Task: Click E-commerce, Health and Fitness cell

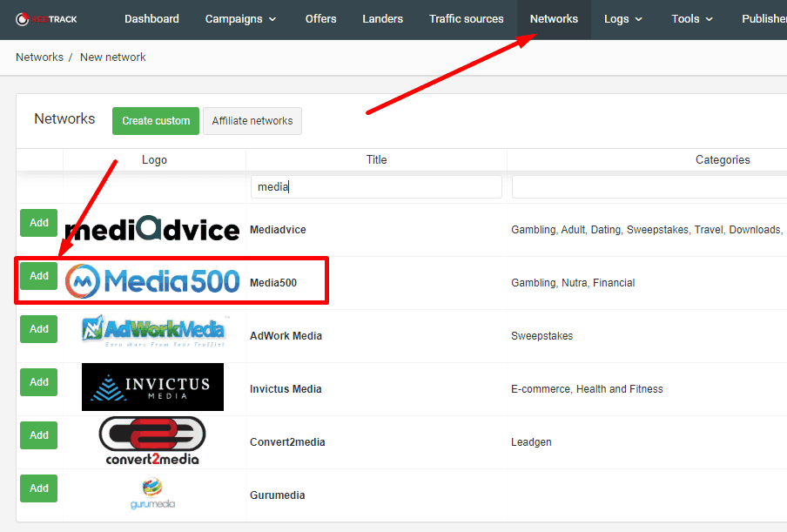Action: 587,389
